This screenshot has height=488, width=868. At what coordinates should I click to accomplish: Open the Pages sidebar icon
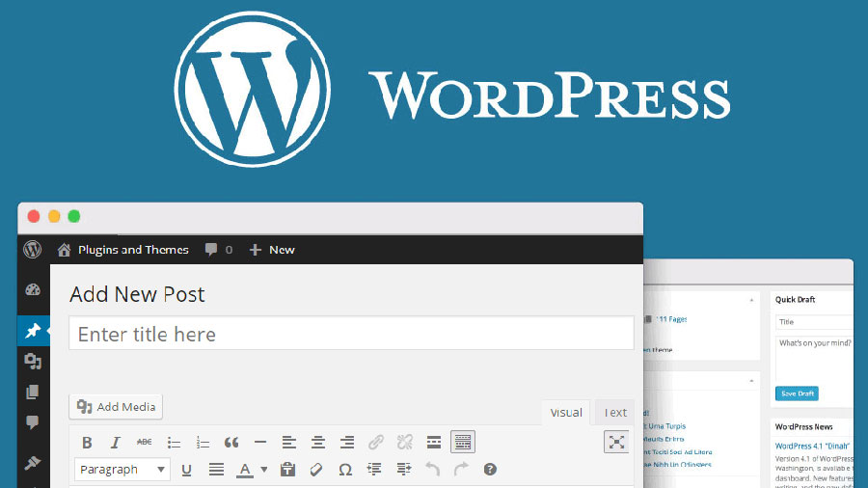(x=33, y=393)
